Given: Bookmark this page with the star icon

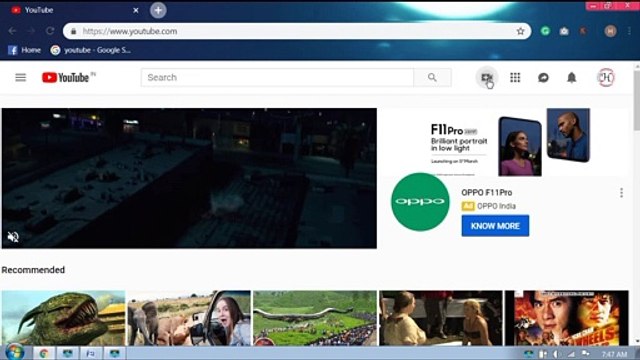Looking at the screenshot, I should 520,31.
